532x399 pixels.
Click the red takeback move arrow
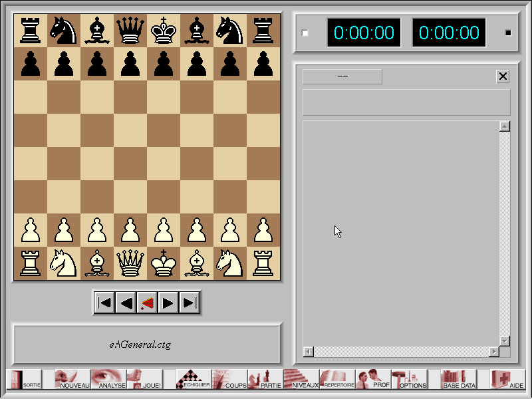147,303
